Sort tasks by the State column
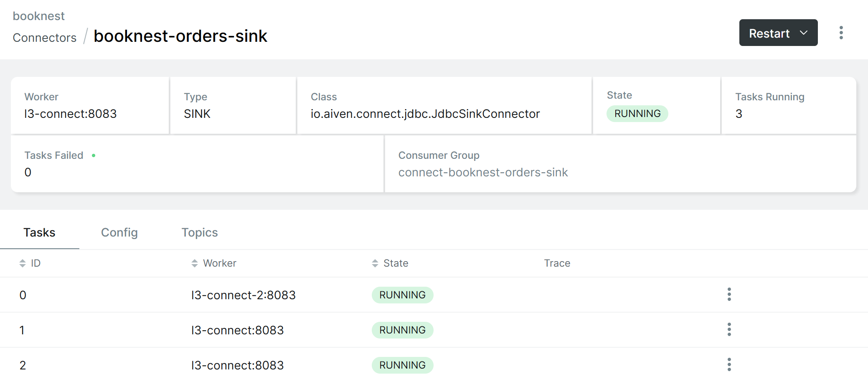Image resolution: width=868 pixels, height=387 pixels. point(390,263)
